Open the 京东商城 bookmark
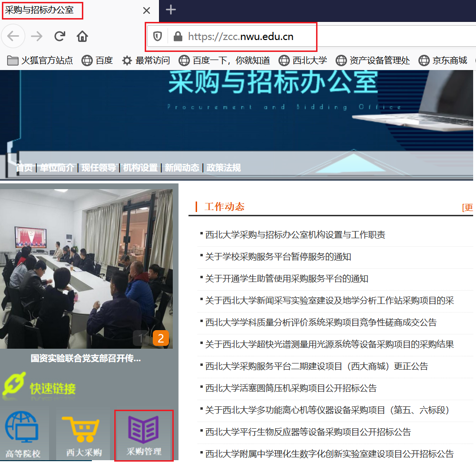Screen dimensions: 476x464 [x=443, y=61]
